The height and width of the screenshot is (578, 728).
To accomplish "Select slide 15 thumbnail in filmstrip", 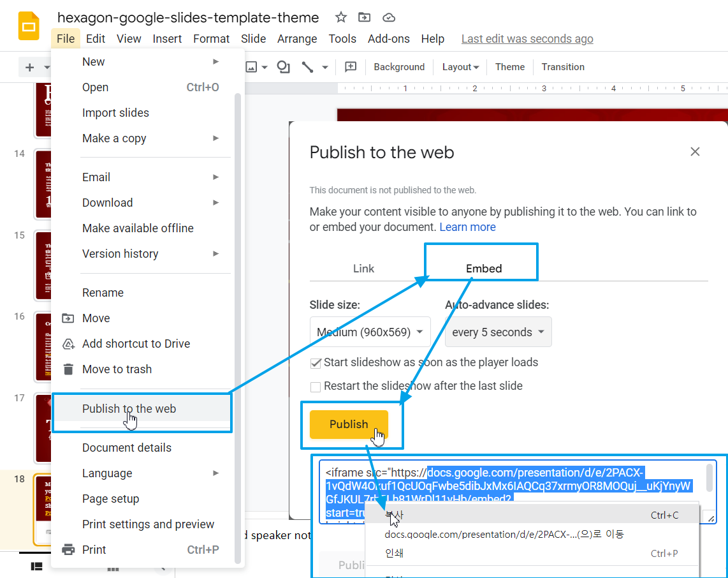I will point(43,266).
